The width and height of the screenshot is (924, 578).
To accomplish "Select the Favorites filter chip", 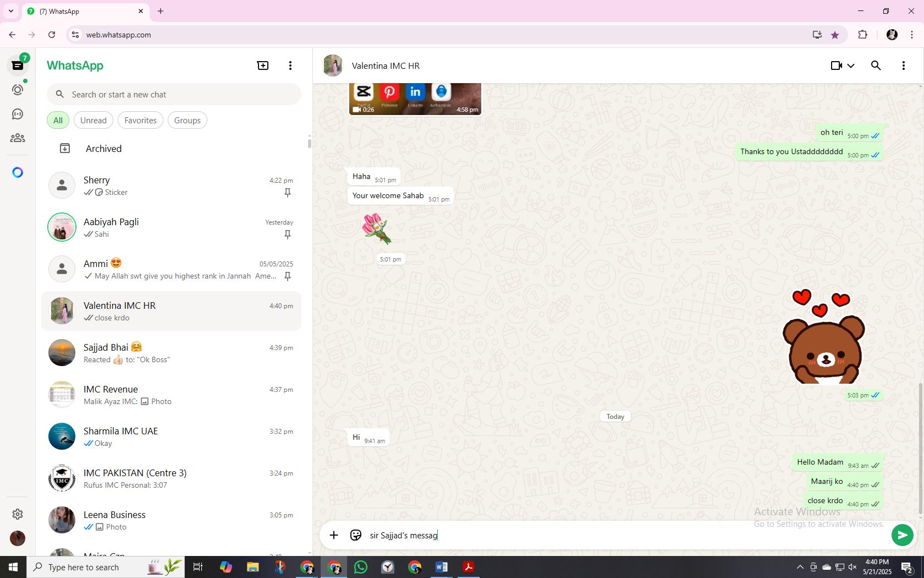I will point(140,121).
